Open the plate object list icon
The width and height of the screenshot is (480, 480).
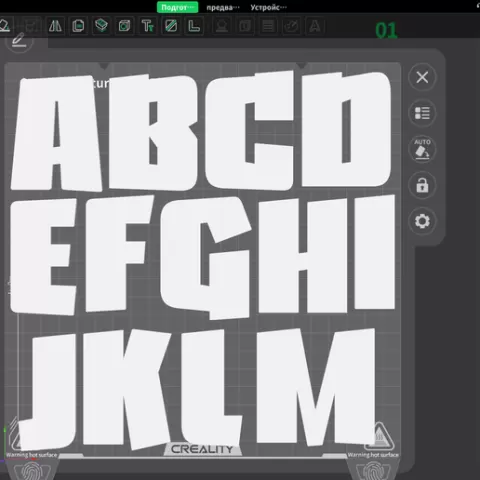(422, 113)
